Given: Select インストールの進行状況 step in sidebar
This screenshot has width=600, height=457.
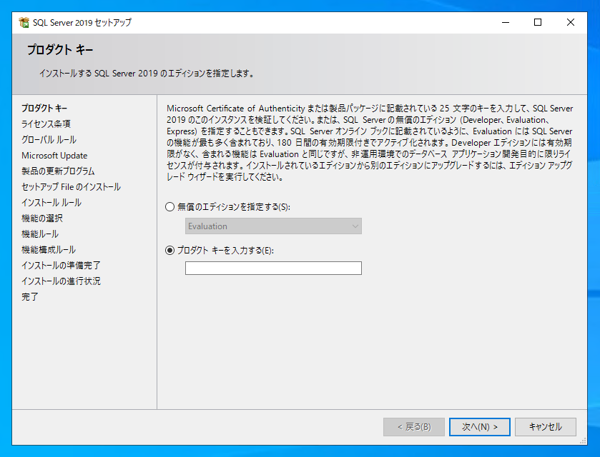Looking at the screenshot, I should tap(61, 281).
